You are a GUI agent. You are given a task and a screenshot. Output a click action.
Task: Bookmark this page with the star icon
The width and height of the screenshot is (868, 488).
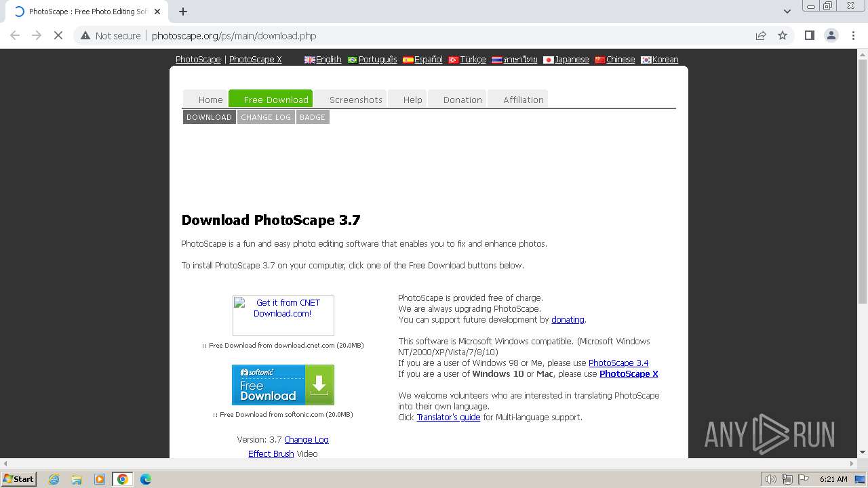pos(783,35)
